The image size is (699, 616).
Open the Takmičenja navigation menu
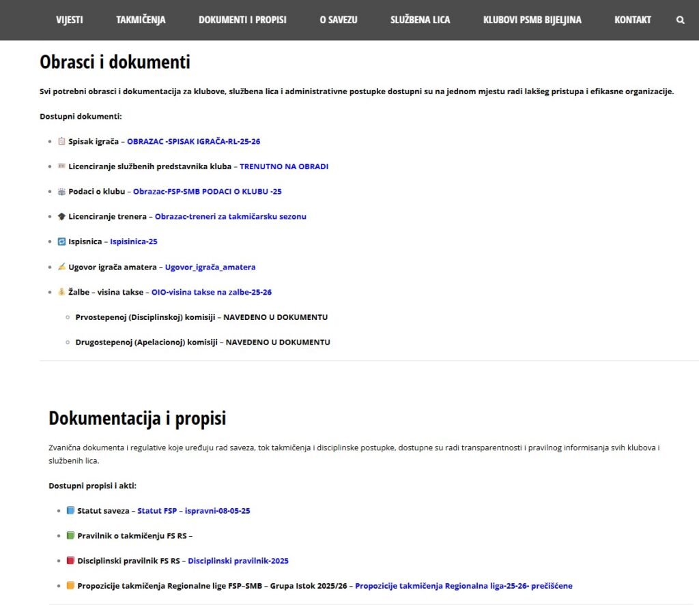point(141,20)
